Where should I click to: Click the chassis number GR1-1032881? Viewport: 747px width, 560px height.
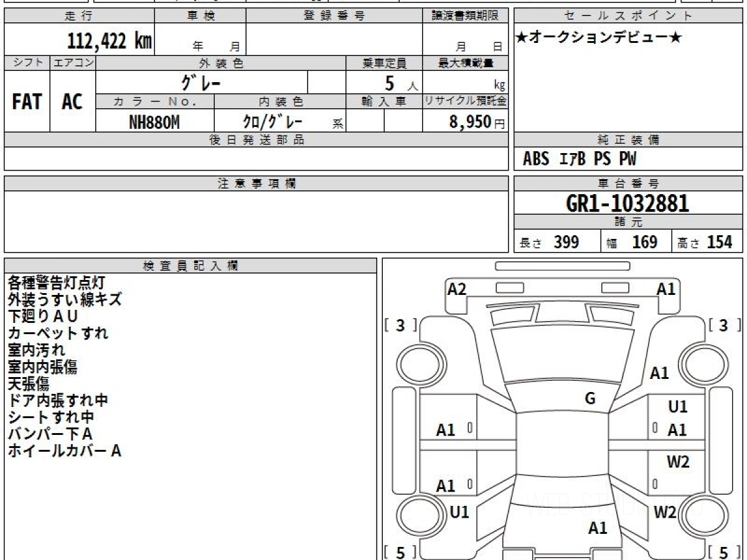(627, 203)
